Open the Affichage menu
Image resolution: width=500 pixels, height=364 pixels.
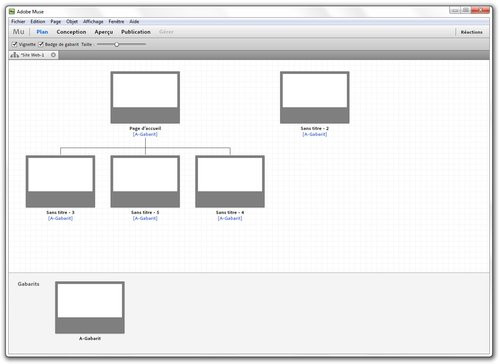pyautogui.click(x=93, y=21)
